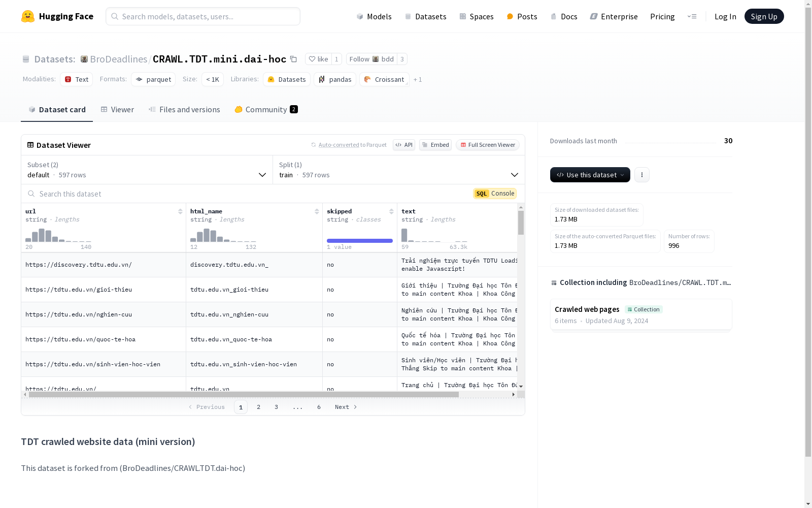Go to page 2 of the table
Image resolution: width=812 pixels, height=508 pixels.
pos(258,407)
